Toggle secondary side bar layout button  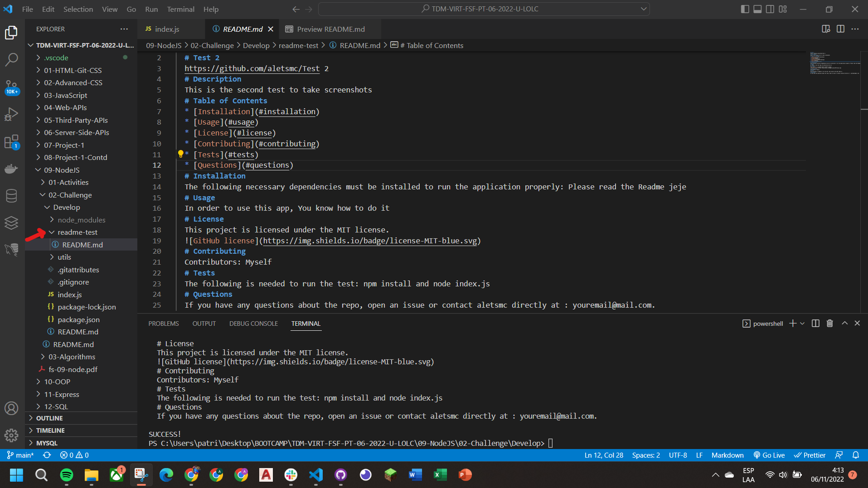770,9
